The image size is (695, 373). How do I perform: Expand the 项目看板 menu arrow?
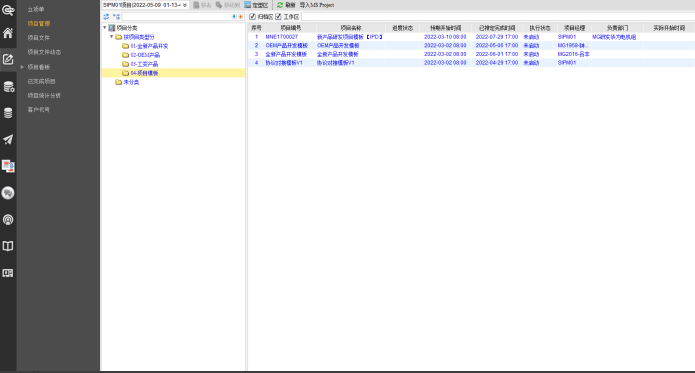click(x=22, y=67)
